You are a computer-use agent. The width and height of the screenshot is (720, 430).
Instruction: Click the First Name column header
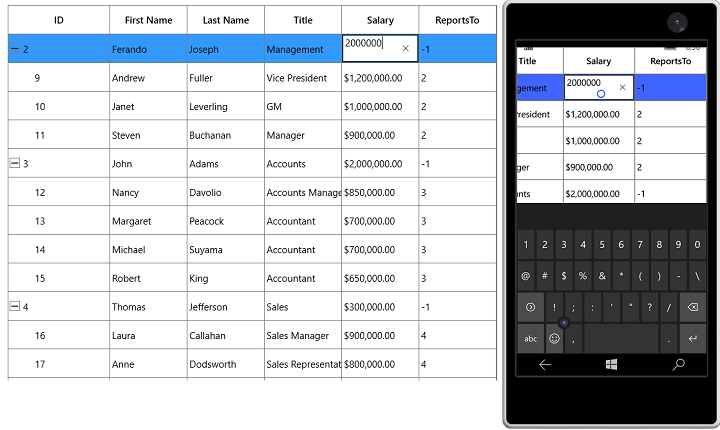148,20
